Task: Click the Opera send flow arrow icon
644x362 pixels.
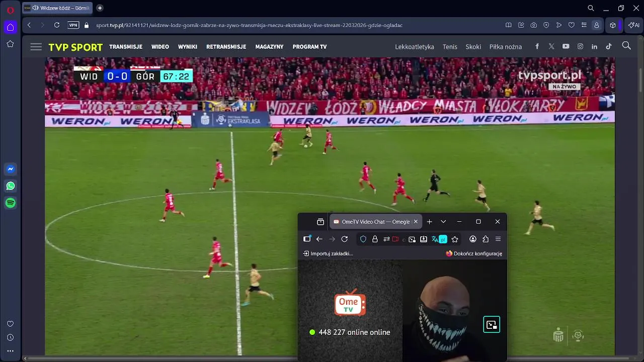Action: 559,25
